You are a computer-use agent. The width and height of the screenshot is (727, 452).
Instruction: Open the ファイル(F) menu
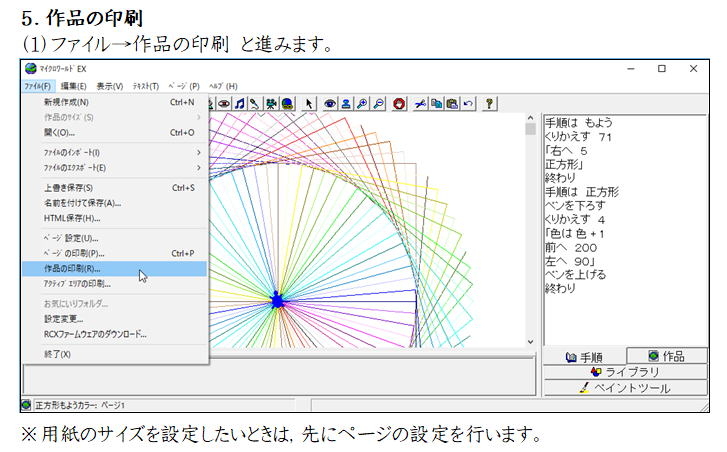[x=38, y=86]
